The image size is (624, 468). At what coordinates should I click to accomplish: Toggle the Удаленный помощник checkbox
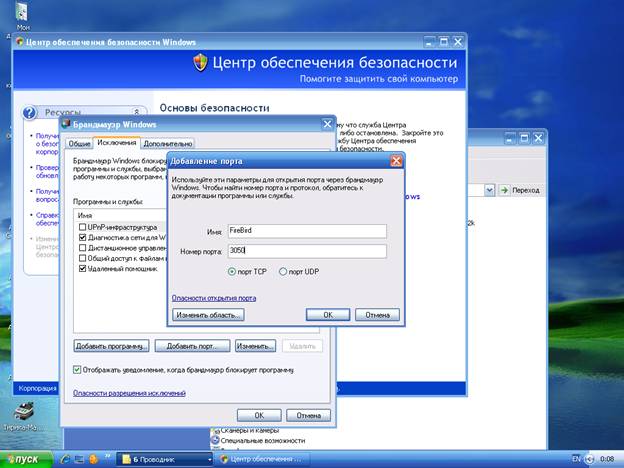[x=82, y=269]
